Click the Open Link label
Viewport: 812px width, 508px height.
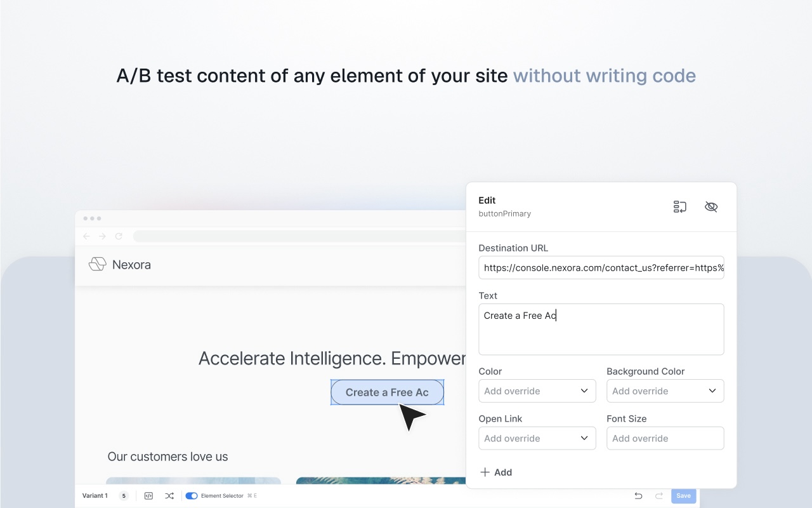pyautogui.click(x=501, y=419)
